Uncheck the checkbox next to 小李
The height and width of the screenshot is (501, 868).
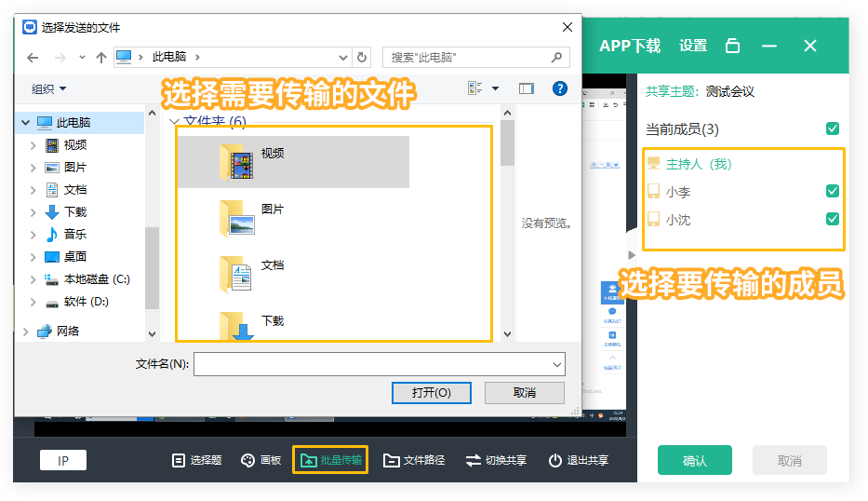tap(833, 191)
